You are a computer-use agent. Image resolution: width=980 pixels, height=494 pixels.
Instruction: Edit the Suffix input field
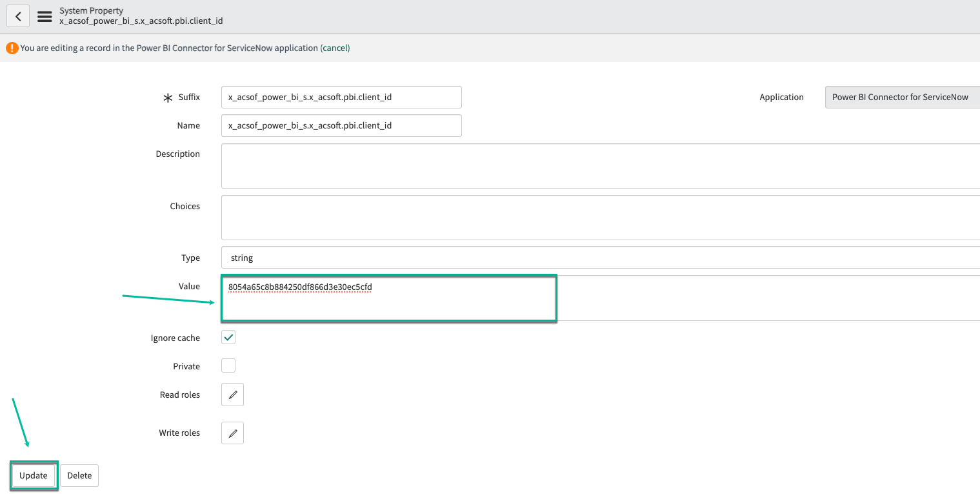341,97
